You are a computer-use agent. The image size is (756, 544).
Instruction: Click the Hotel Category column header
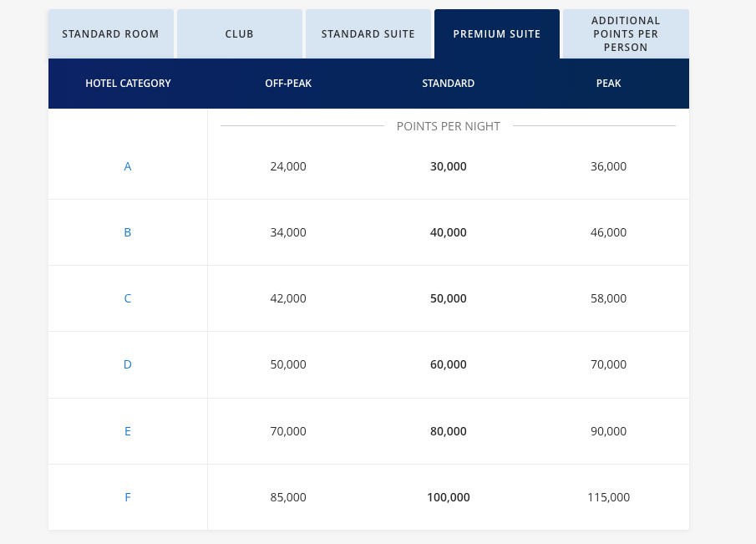128,84
